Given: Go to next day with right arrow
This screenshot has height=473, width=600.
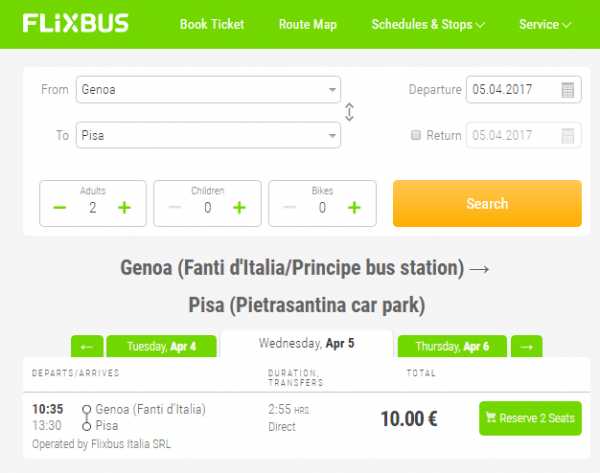Looking at the screenshot, I should 527,346.
